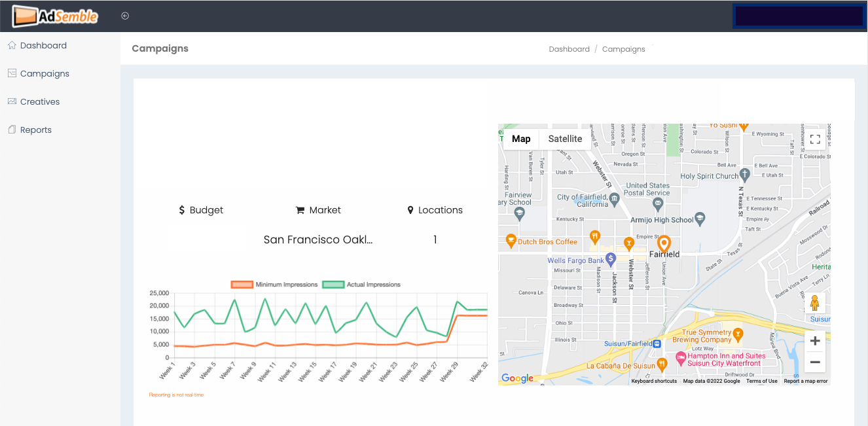Viewport: 868px width, 426px height.
Task: Click the Dutch Bros Coffee marker
Action: pos(511,241)
